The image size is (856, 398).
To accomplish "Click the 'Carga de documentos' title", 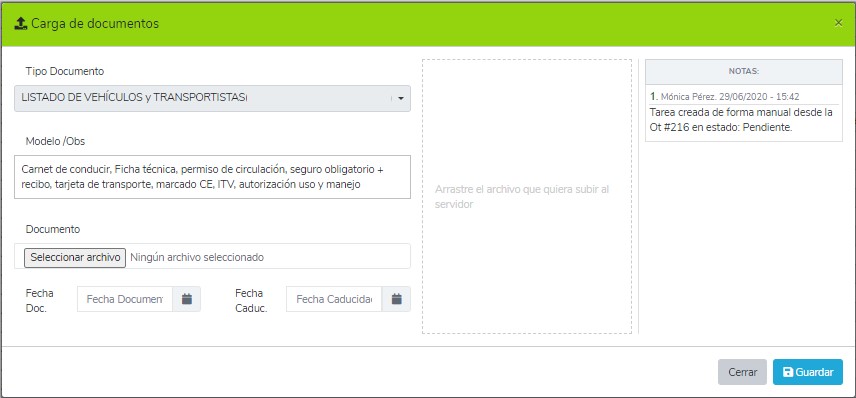I will (95, 23).
